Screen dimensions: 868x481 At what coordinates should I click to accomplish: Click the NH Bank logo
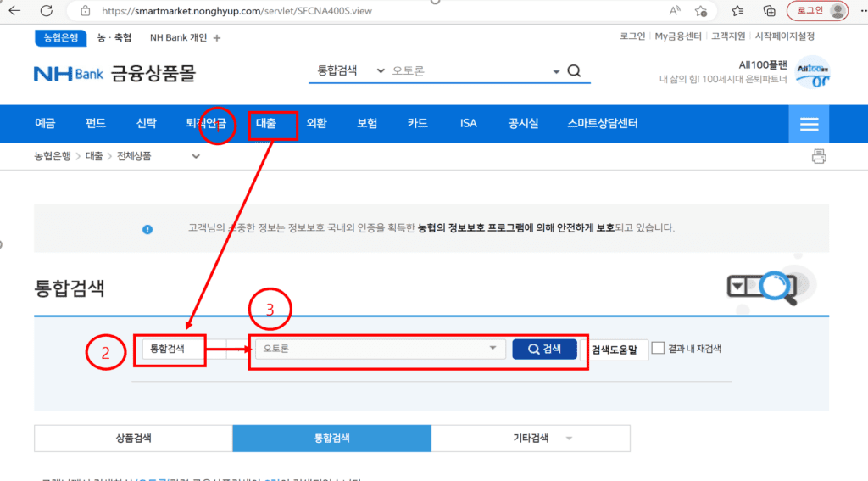pos(68,73)
